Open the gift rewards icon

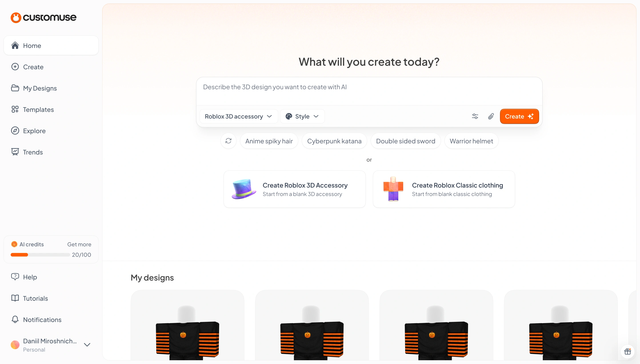[x=628, y=352]
